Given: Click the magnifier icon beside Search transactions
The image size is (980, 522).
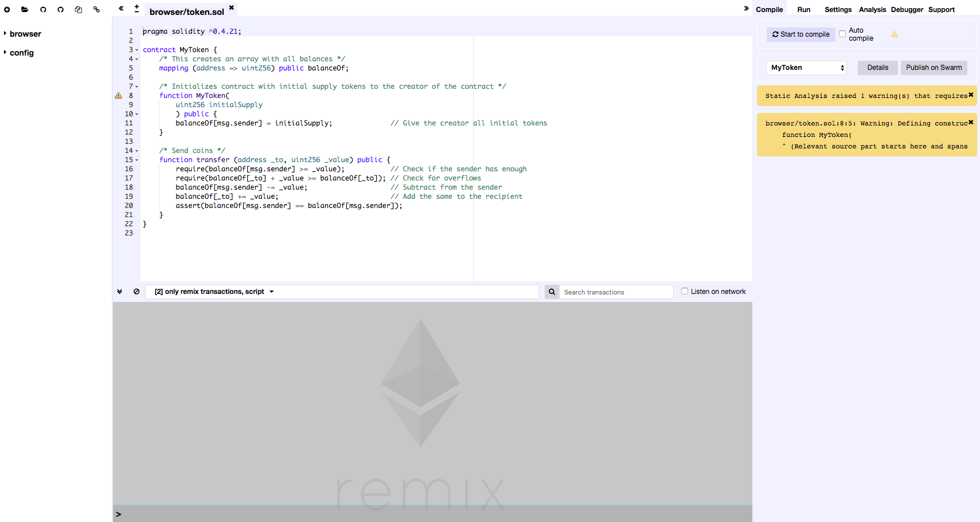Looking at the screenshot, I should point(552,292).
